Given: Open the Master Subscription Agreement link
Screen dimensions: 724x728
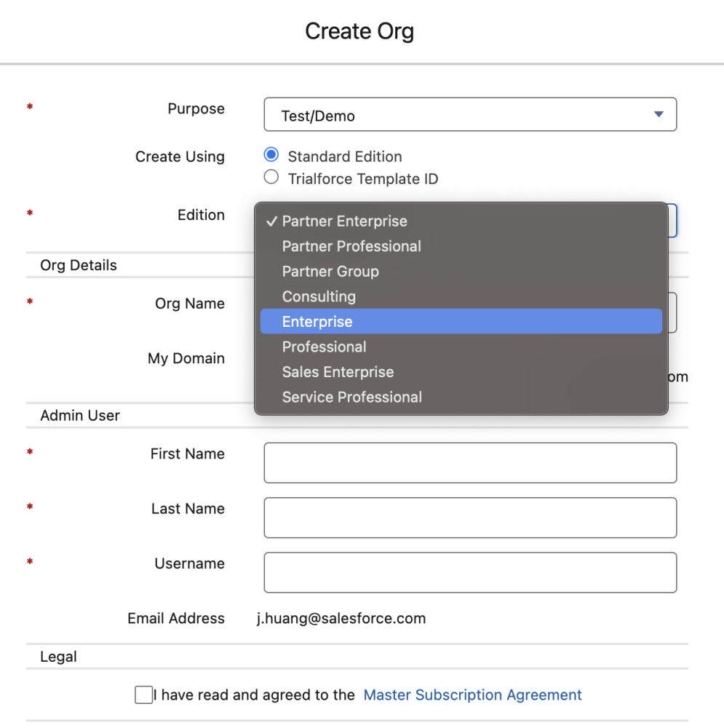Looking at the screenshot, I should click(x=472, y=695).
